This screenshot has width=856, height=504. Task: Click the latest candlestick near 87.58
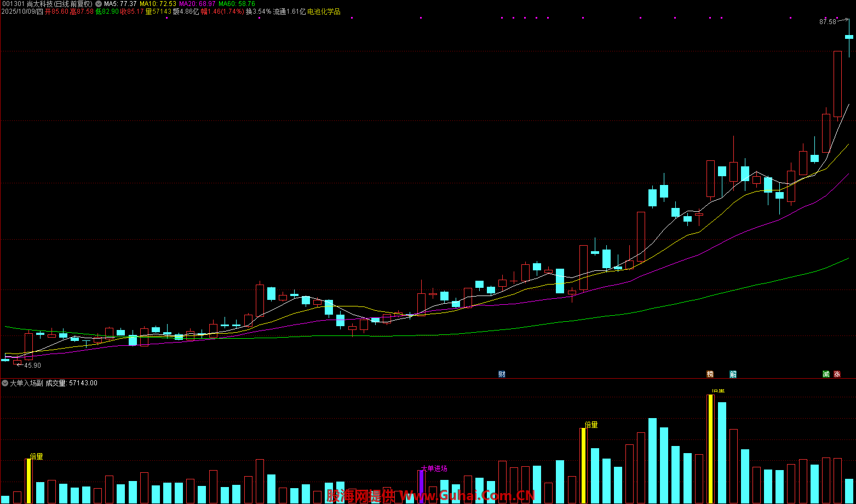pyautogui.click(x=849, y=37)
